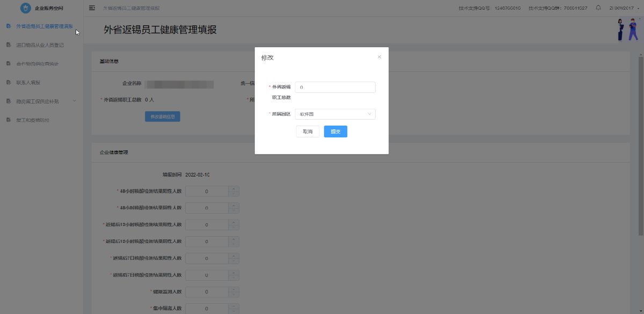
Task: Click the 修改基础信息 button
Action: 162,116
